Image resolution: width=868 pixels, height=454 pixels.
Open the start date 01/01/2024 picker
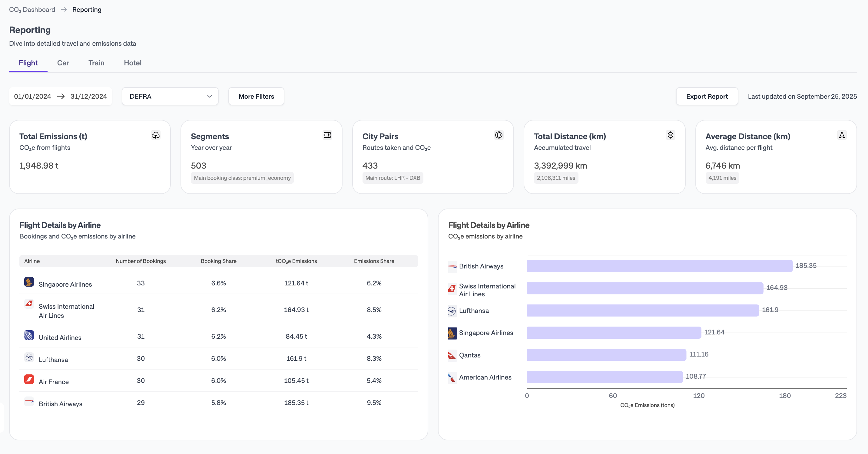click(33, 96)
